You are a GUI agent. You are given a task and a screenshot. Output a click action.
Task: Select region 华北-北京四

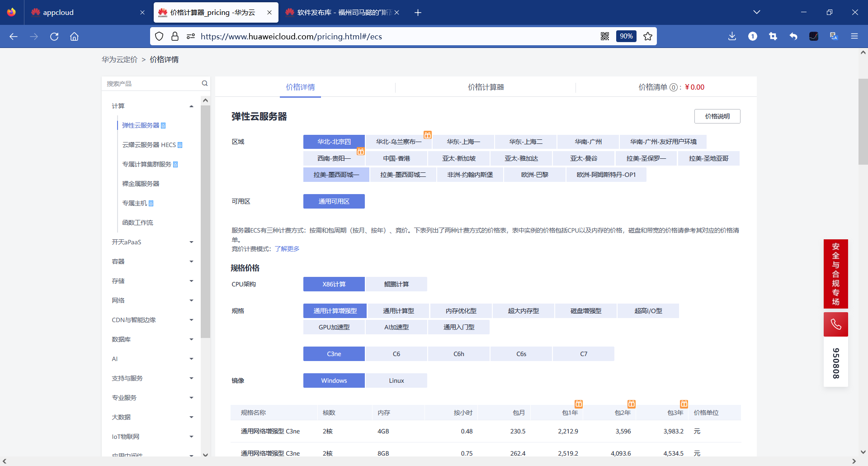click(334, 142)
